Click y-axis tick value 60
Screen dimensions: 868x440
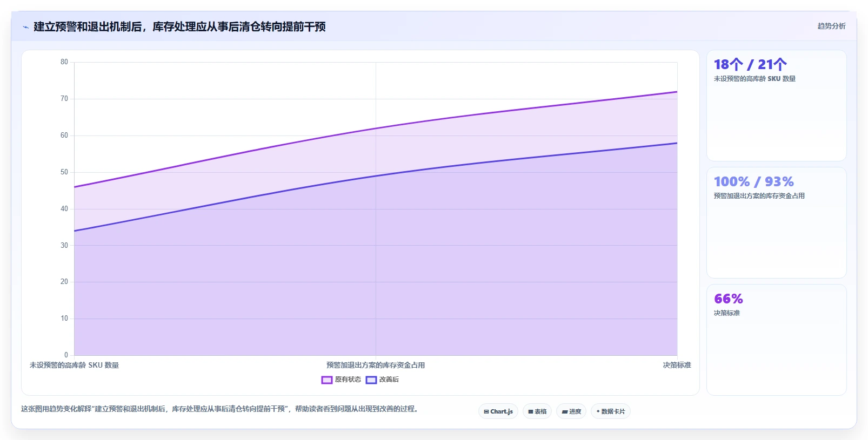[64, 136]
